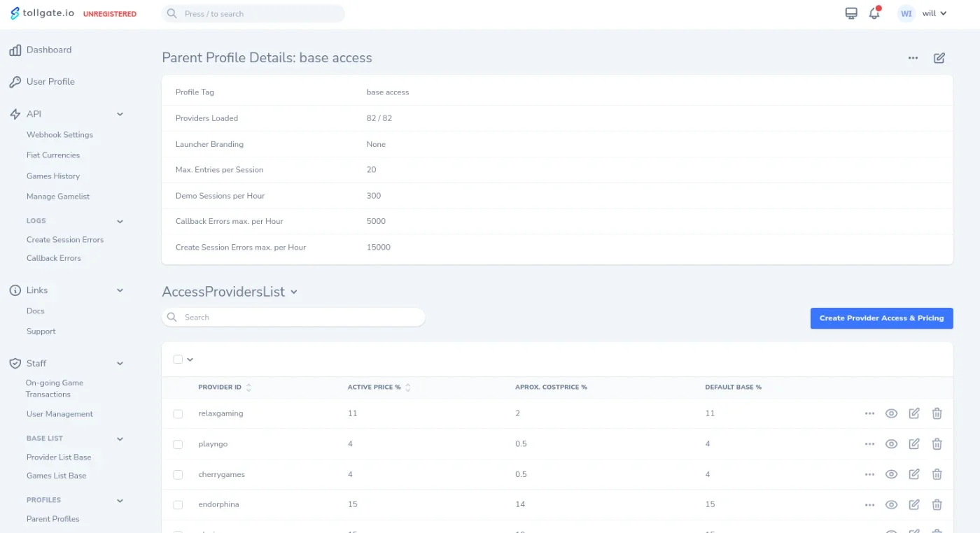Open Webhook Settings menu item

[x=59, y=135]
